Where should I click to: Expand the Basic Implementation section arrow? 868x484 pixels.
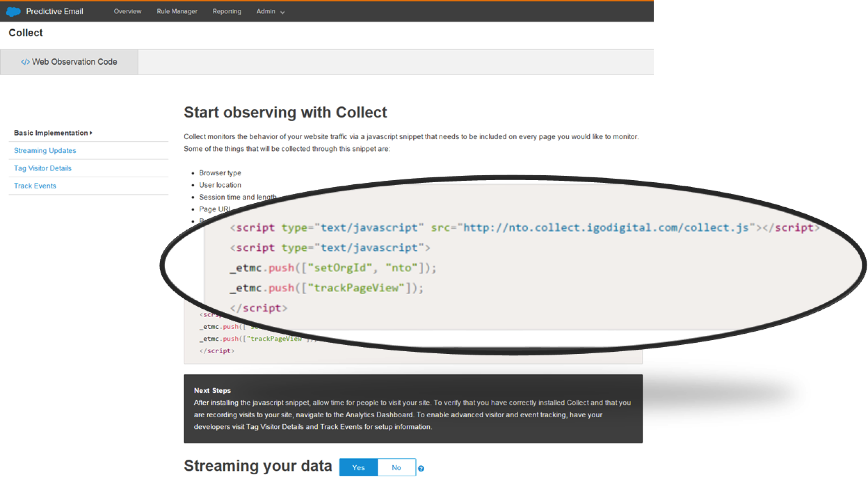coord(91,133)
